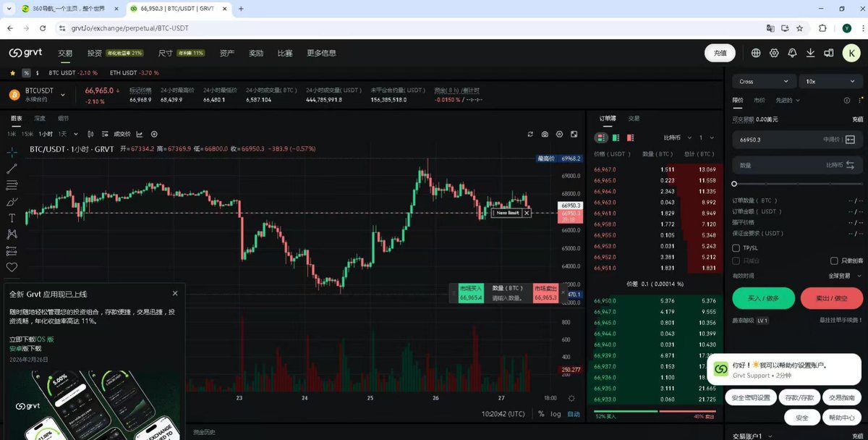Click the mid-price fill icon in price field

click(x=850, y=140)
